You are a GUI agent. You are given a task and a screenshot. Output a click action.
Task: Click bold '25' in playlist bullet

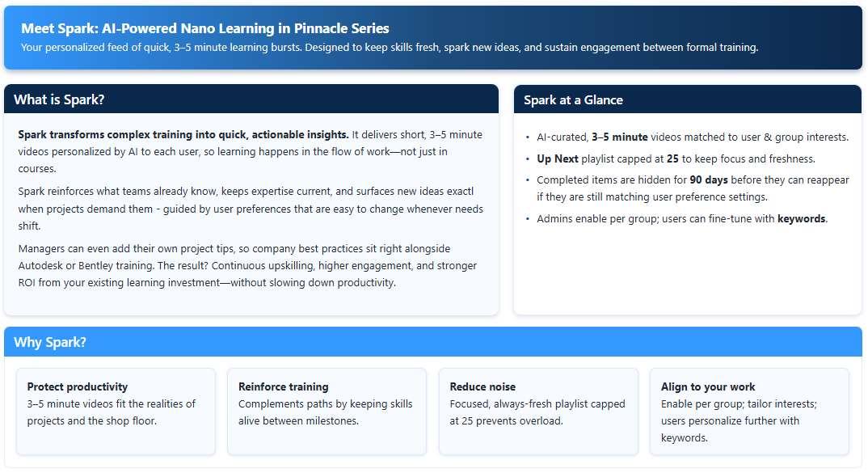click(672, 159)
